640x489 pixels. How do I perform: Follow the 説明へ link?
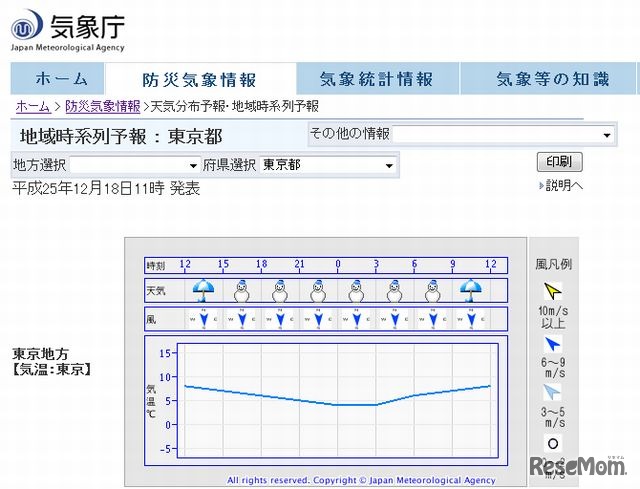561,186
